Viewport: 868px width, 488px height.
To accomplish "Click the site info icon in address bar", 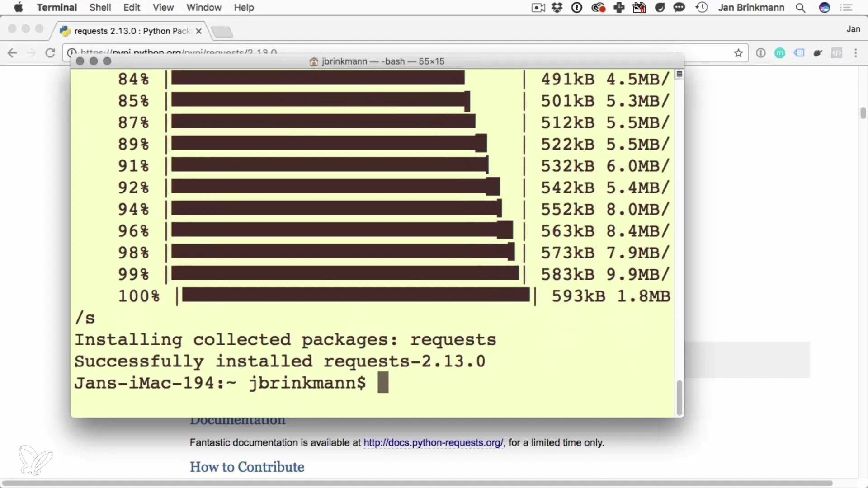I will click(x=71, y=53).
